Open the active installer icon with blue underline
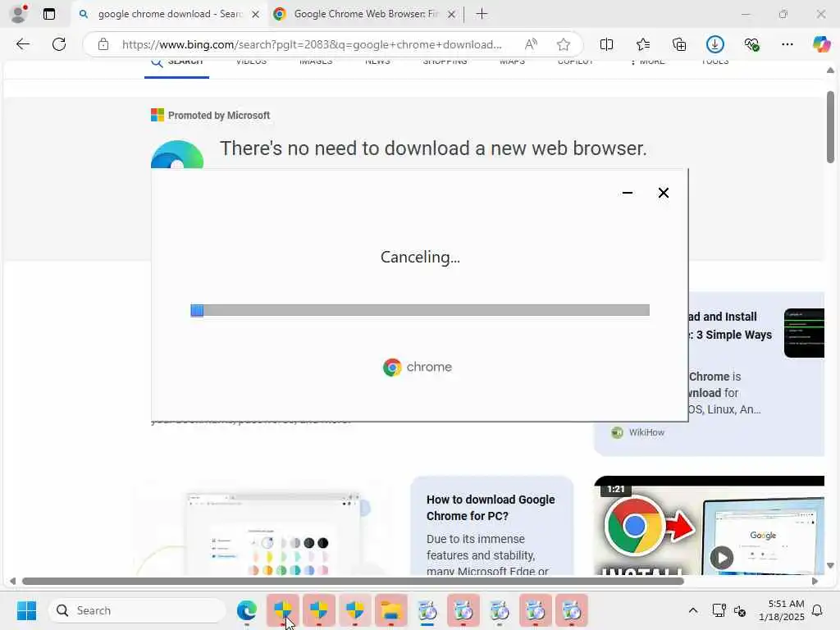Viewport: 840px width, 630px height. click(x=427, y=610)
